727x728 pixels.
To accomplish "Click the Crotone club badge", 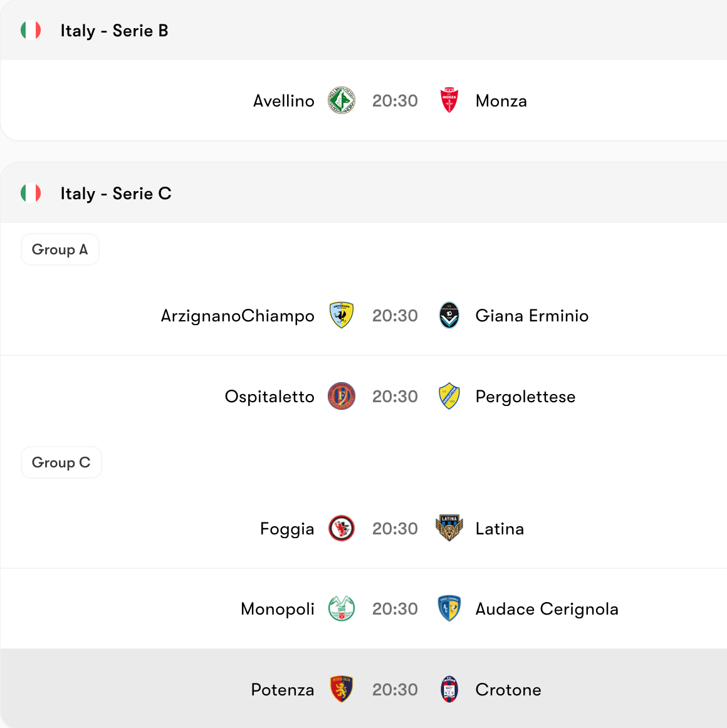I will (449, 689).
